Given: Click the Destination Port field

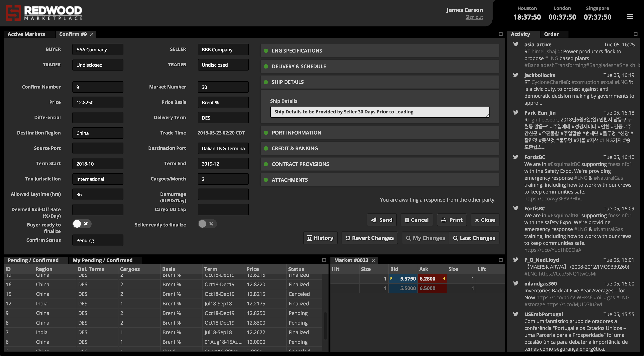Looking at the screenshot, I should [x=223, y=148].
